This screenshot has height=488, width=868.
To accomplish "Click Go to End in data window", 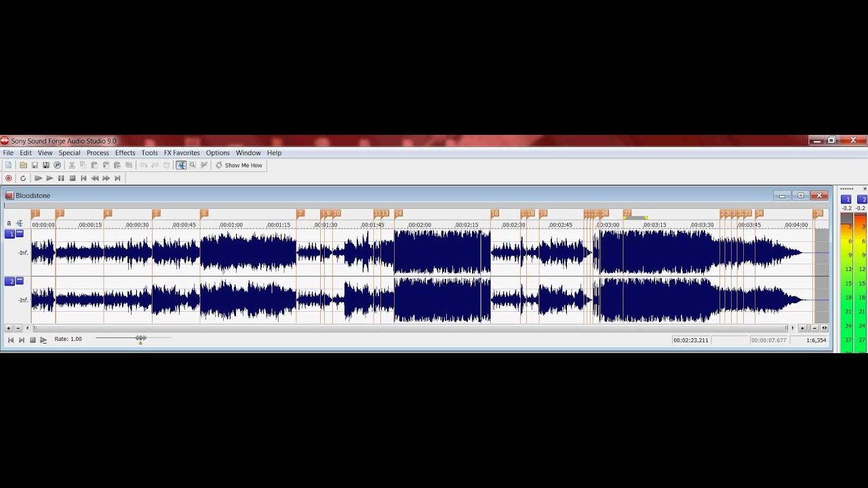I will tap(21, 340).
